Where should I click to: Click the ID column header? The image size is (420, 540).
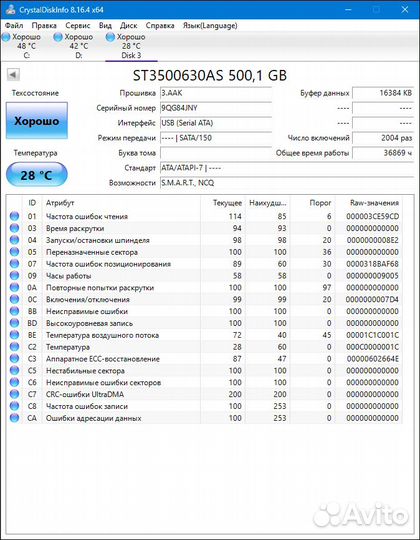coord(32,203)
